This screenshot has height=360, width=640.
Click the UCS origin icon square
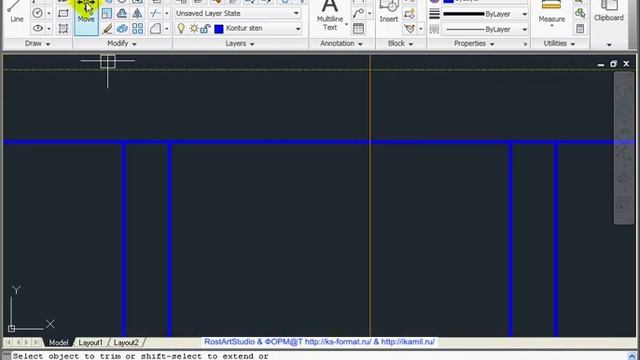[x=11, y=328]
